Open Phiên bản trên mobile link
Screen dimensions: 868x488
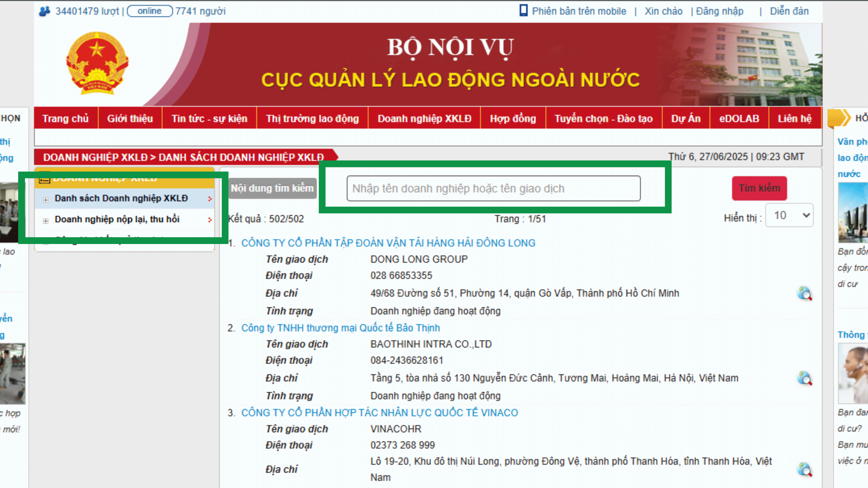(x=579, y=11)
